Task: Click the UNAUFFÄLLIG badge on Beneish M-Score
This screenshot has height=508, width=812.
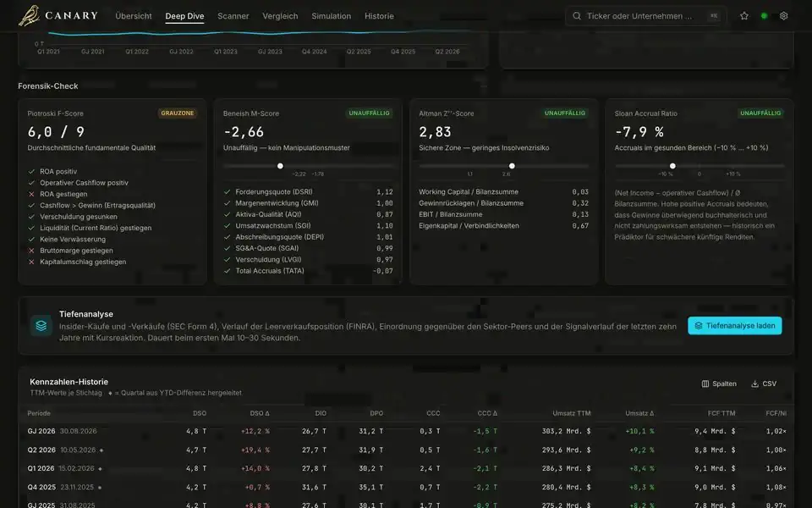Action: point(370,113)
